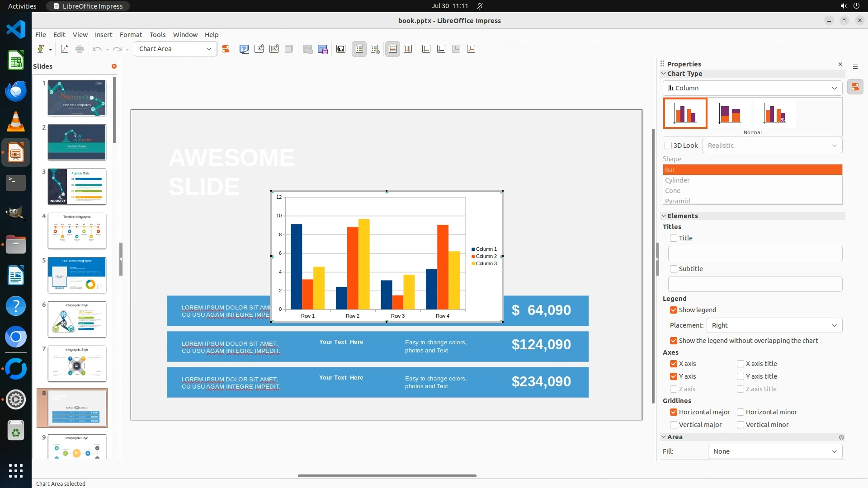
Task: Select Percent Stacked column subtype
Action: [774, 113]
